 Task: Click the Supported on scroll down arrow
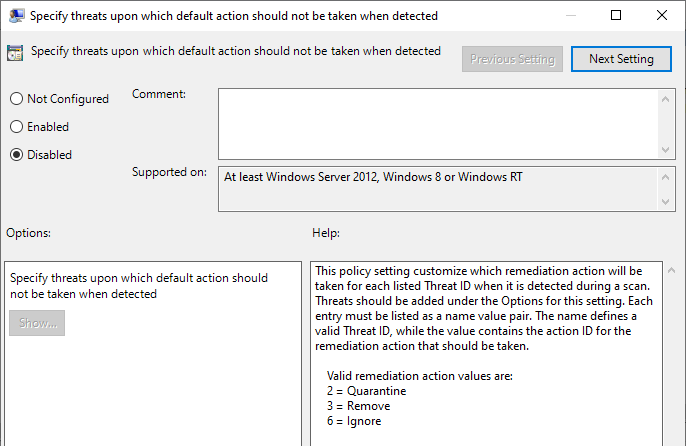tap(665, 202)
